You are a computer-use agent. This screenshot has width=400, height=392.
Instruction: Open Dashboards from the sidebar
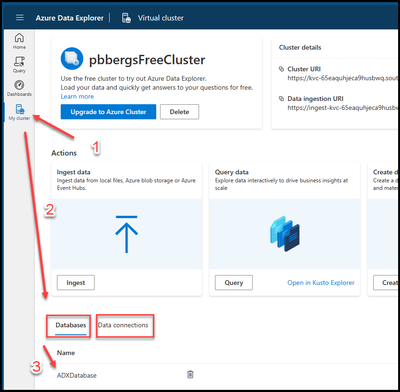tap(19, 88)
